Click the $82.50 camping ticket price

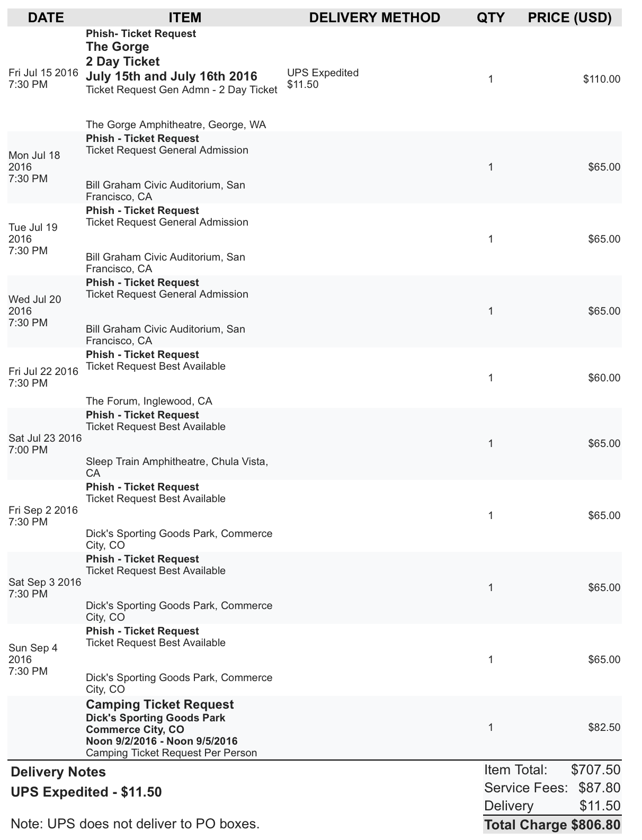point(604,727)
